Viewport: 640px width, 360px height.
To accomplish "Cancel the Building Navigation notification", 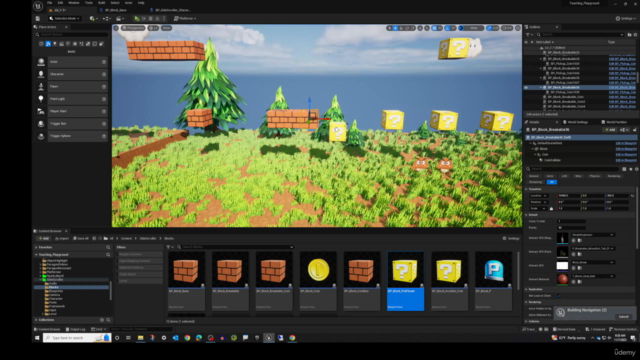I will coord(623,317).
